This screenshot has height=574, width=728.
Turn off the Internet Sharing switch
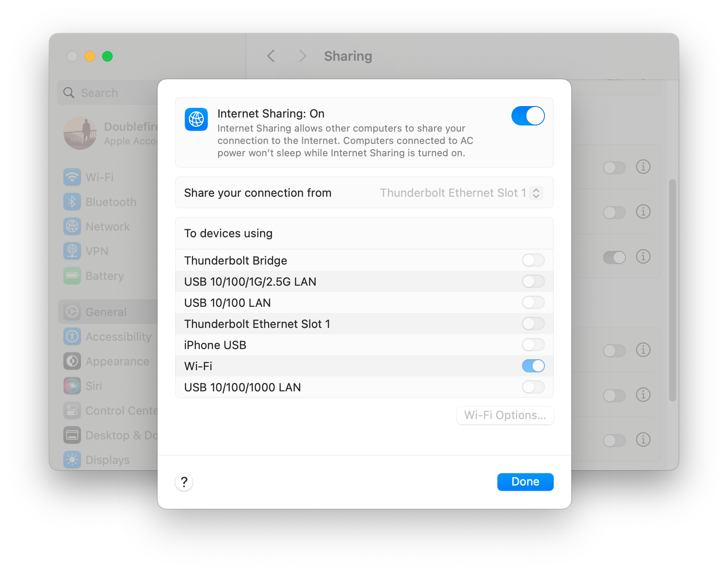pyautogui.click(x=528, y=116)
